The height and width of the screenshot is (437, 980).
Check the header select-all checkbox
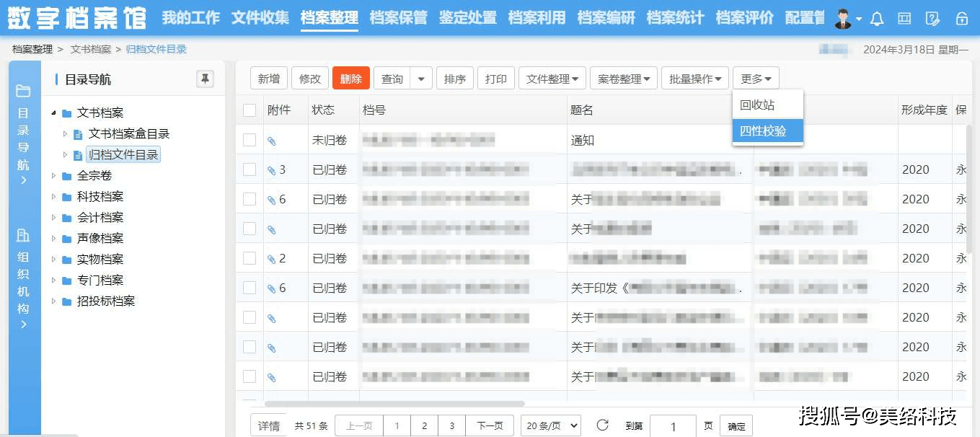(x=249, y=110)
